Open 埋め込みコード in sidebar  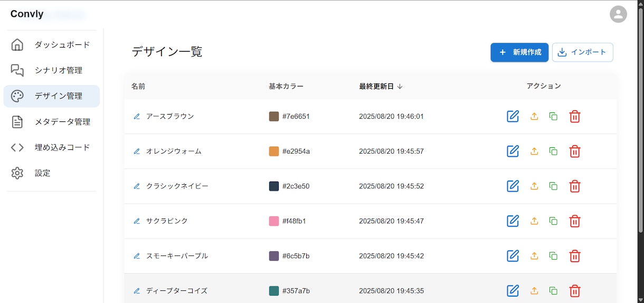click(x=52, y=147)
